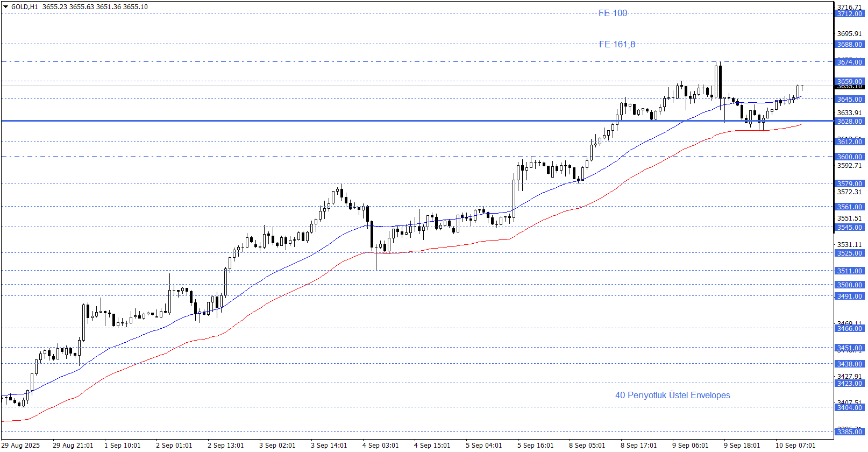868x452 pixels.
Task: Click the '4 Sep 03:01' time axis label
Action: [381, 446]
